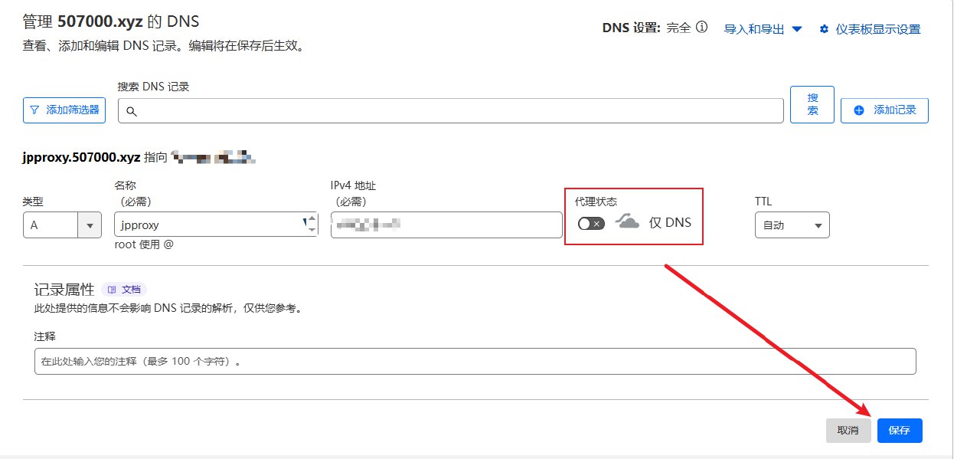Click the 添加记录 button
The width and height of the screenshot is (980, 459).
click(x=884, y=110)
